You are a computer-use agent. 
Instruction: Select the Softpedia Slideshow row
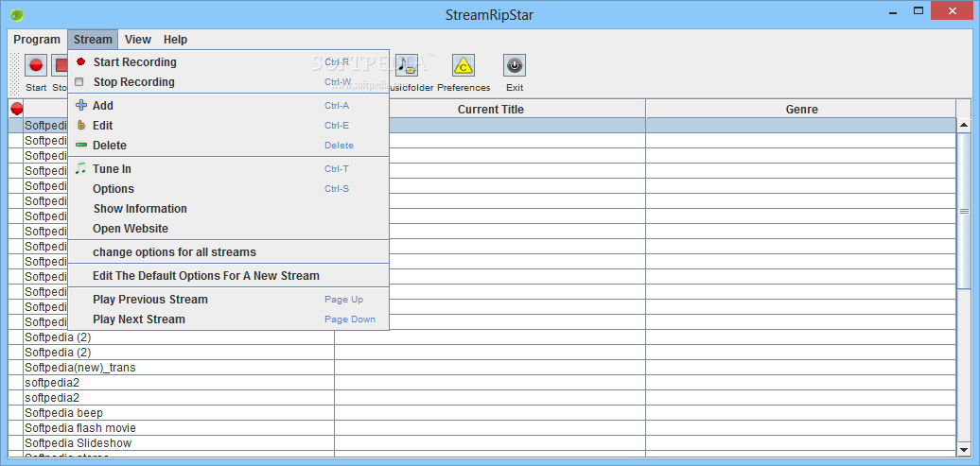pyautogui.click(x=481, y=443)
